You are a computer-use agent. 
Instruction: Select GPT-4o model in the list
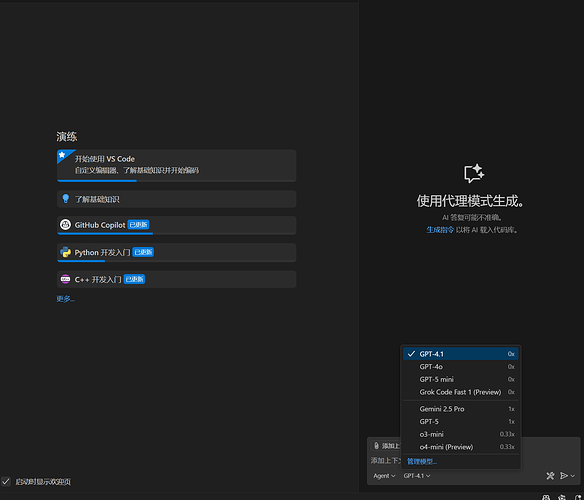[461, 367]
